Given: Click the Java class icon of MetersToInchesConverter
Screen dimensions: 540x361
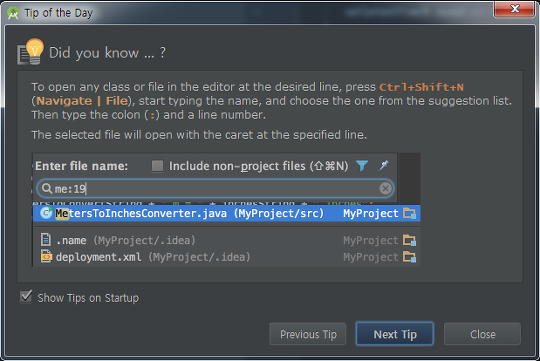Looking at the screenshot, I should [x=46, y=213].
